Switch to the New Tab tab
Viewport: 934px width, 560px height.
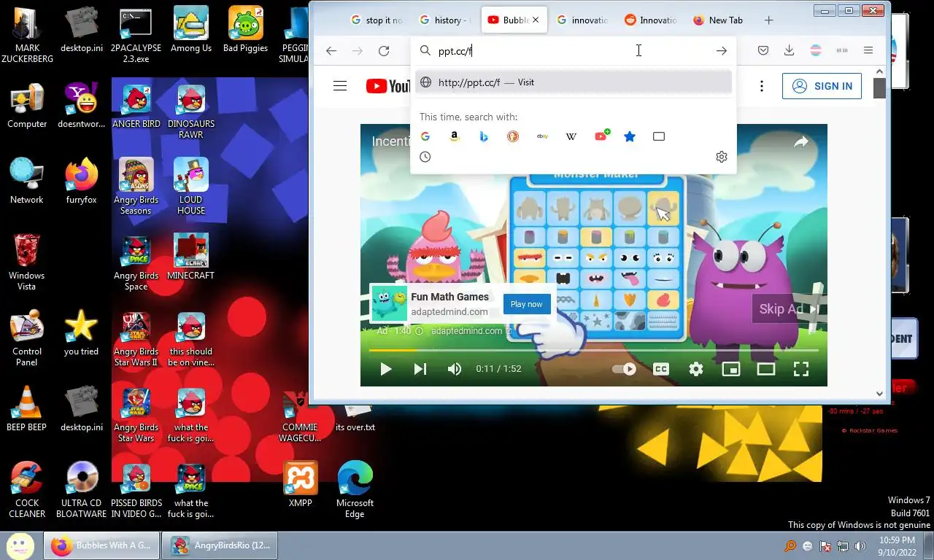tap(719, 20)
